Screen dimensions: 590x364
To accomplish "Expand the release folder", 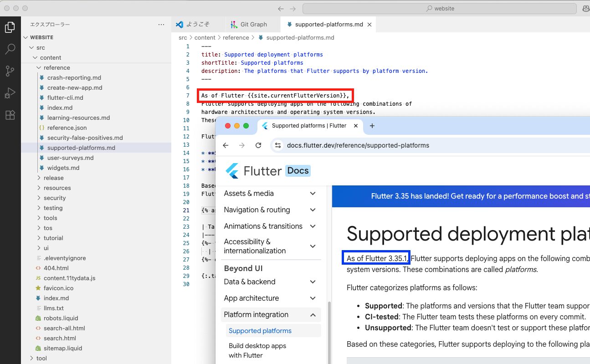I will coord(96,178).
